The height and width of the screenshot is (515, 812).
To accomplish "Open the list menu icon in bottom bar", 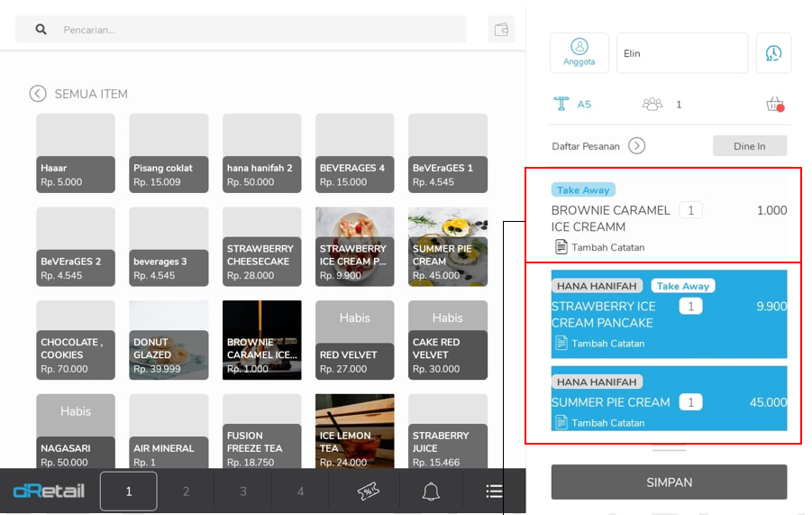I will [494, 492].
